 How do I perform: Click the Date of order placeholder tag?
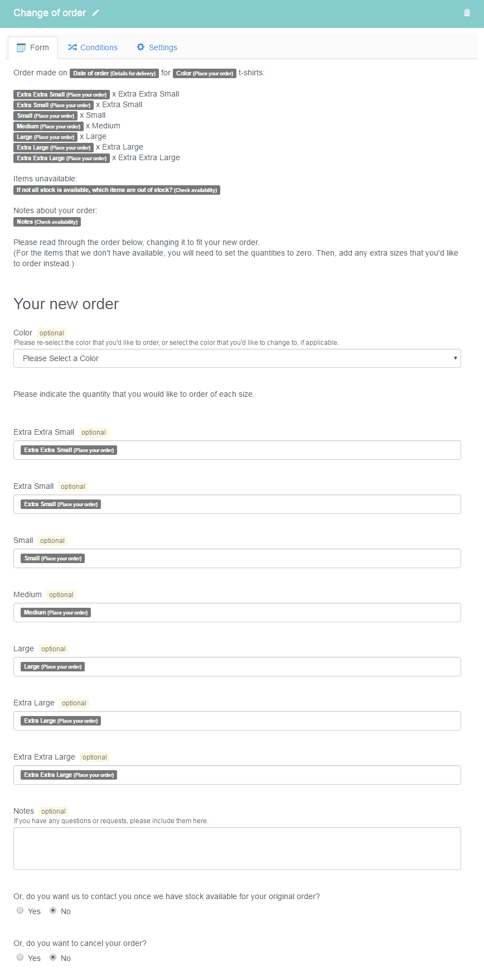[x=114, y=73]
